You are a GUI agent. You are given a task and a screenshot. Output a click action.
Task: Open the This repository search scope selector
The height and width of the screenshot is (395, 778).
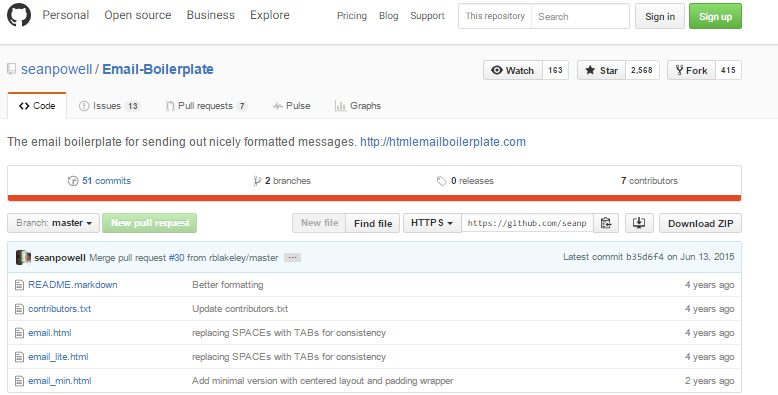pyautogui.click(x=495, y=16)
